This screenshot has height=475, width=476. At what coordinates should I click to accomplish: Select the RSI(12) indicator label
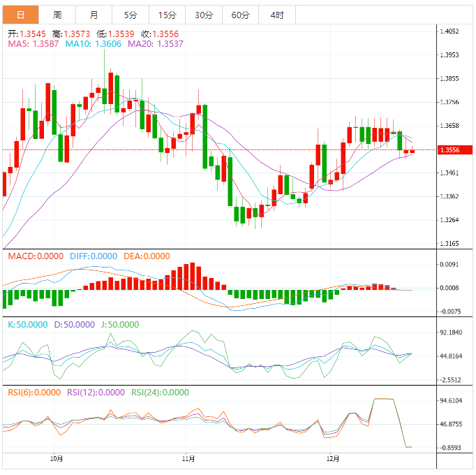coord(96,393)
